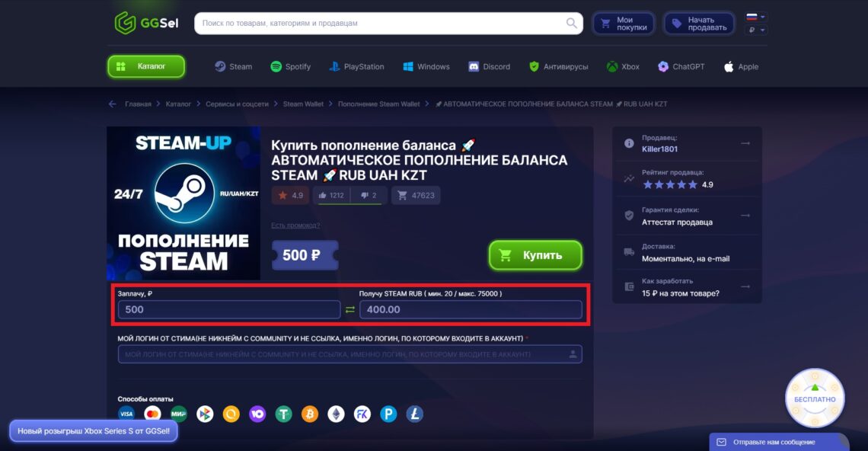Pick the Tether payment icon
868x451 pixels.
283,414
